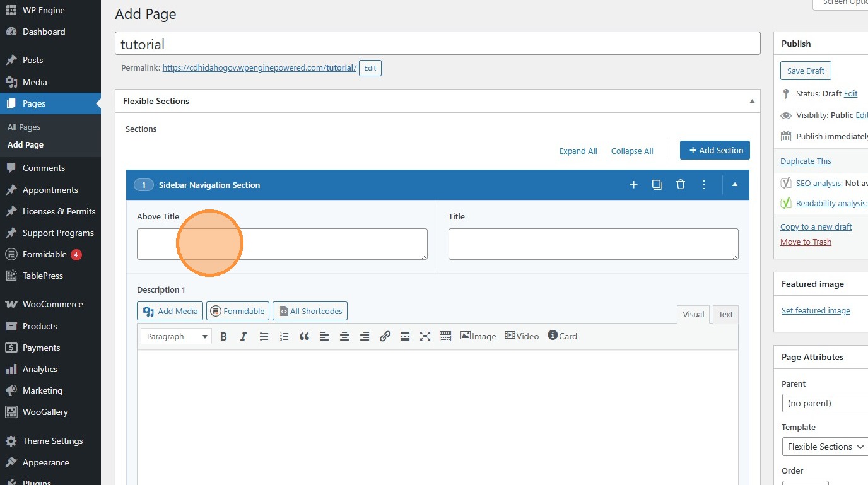Insert the Read More tag
This screenshot has height=485, width=868.
[405, 336]
